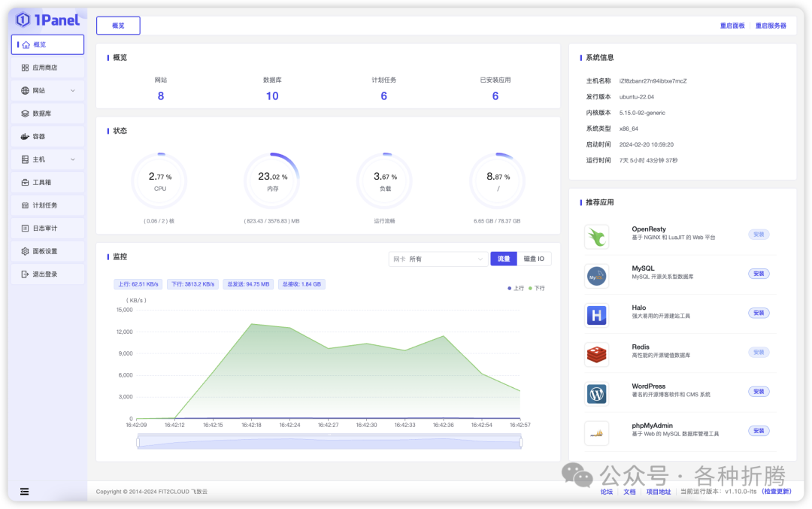Open 应用商店 app store icon
This screenshot has width=812, height=509.
coord(25,68)
